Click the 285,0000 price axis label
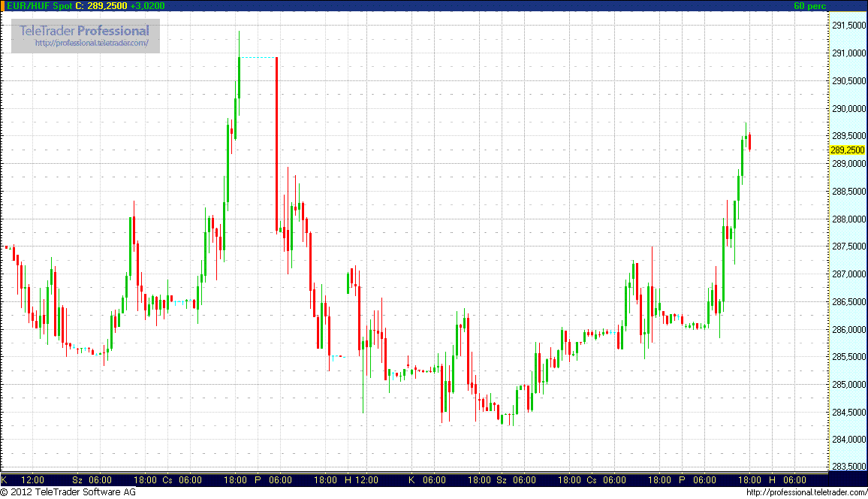Image resolution: width=868 pixels, height=499 pixels. pos(848,384)
